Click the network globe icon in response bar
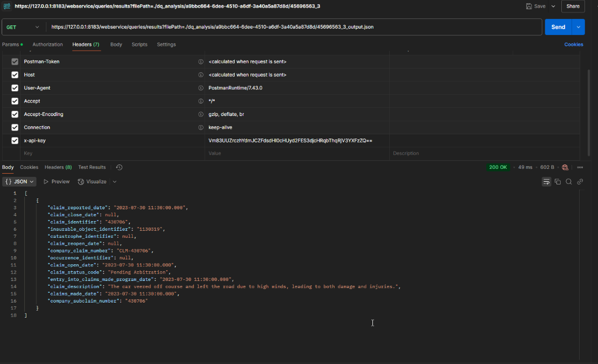This screenshot has height=364, width=598. (x=565, y=167)
